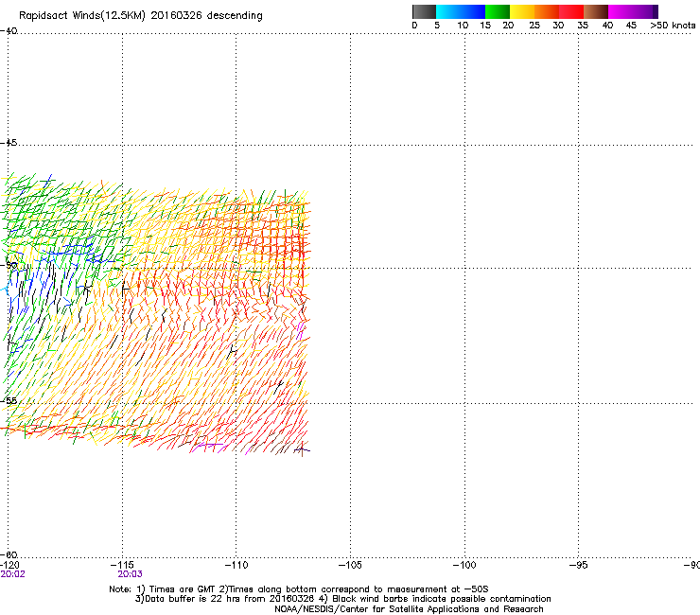Click the yellow 20-25 knots color segment
The height and width of the screenshot is (615, 700).
pos(522,11)
